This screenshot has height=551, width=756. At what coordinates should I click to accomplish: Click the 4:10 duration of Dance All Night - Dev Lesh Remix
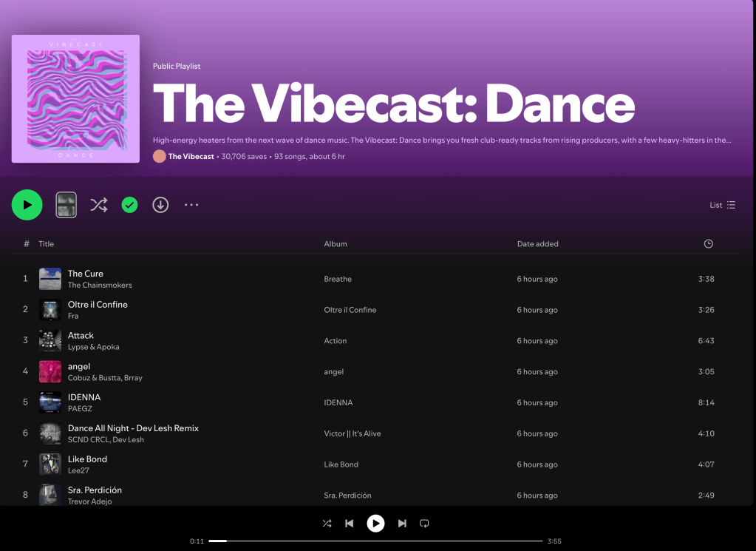coord(706,433)
